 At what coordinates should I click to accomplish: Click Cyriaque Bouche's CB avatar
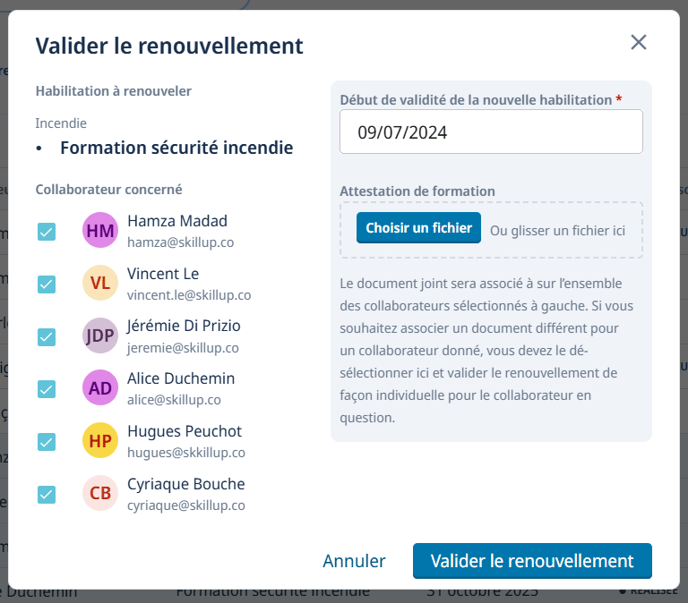pos(100,493)
